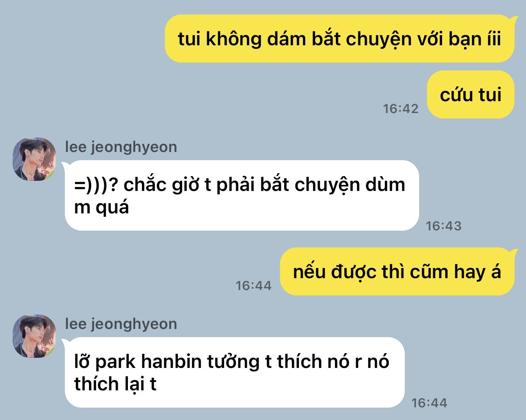Select the yellow "nếu được thì cũm hay á" bubble
The height and width of the screenshot is (420, 526).
pyautogui.click(x=397, y=271)
